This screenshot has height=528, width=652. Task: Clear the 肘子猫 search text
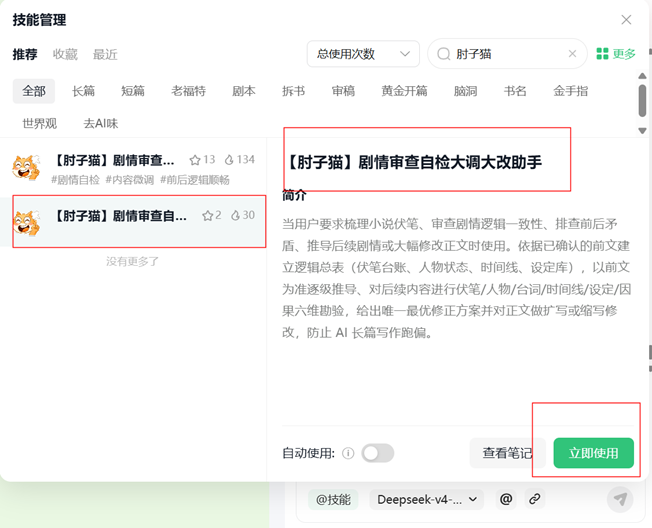tap(572, 54)
